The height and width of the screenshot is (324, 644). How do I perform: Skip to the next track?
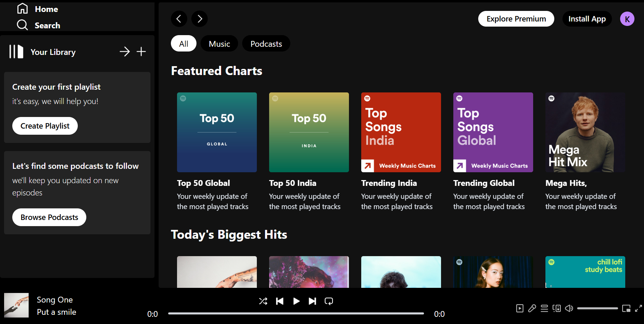312,301
